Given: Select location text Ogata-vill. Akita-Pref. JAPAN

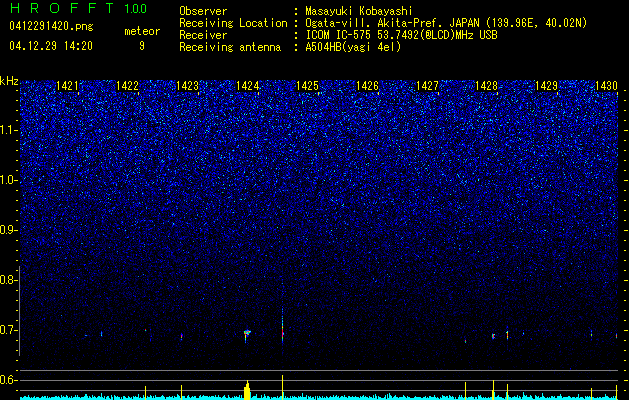Looking at the screenshot, I should [x=392, y=23].
